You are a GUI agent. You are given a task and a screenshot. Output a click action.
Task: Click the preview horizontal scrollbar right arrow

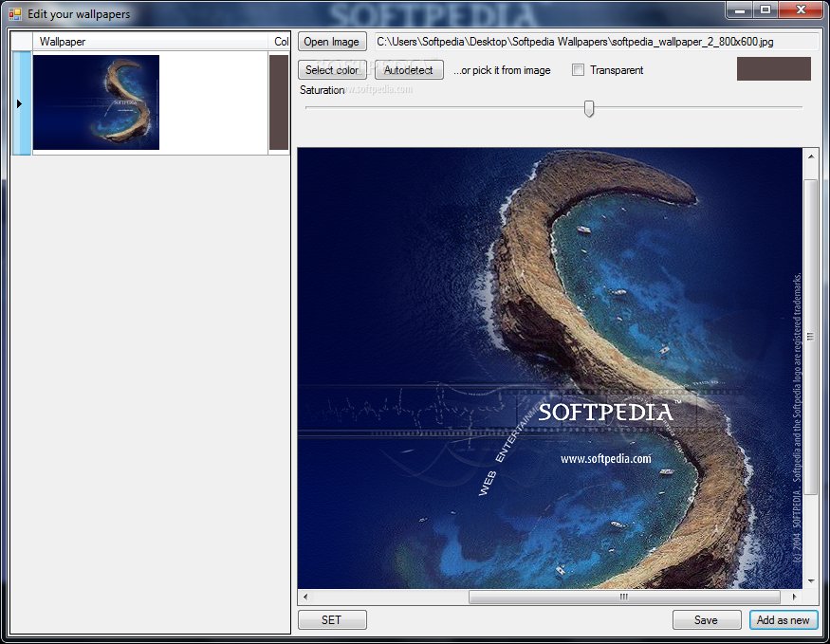[x=794, y=597]
